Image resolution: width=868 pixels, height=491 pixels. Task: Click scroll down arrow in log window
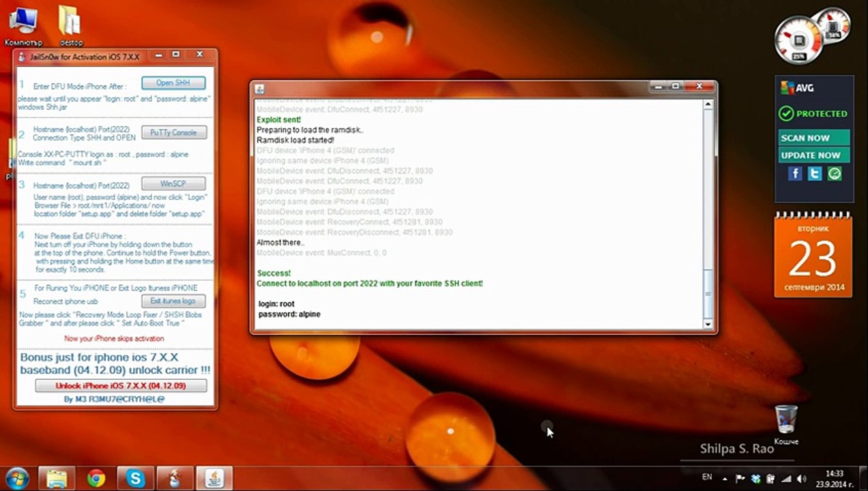coord(708,324)
